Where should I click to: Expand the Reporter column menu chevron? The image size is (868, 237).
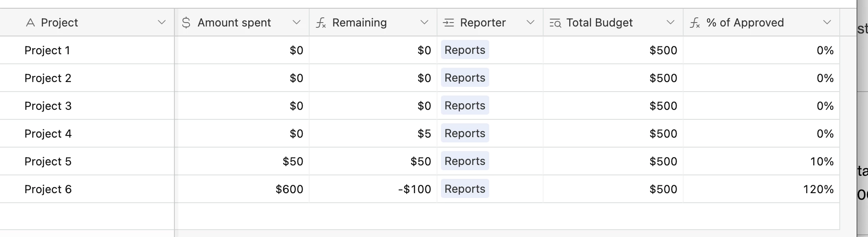coord(530,22)
